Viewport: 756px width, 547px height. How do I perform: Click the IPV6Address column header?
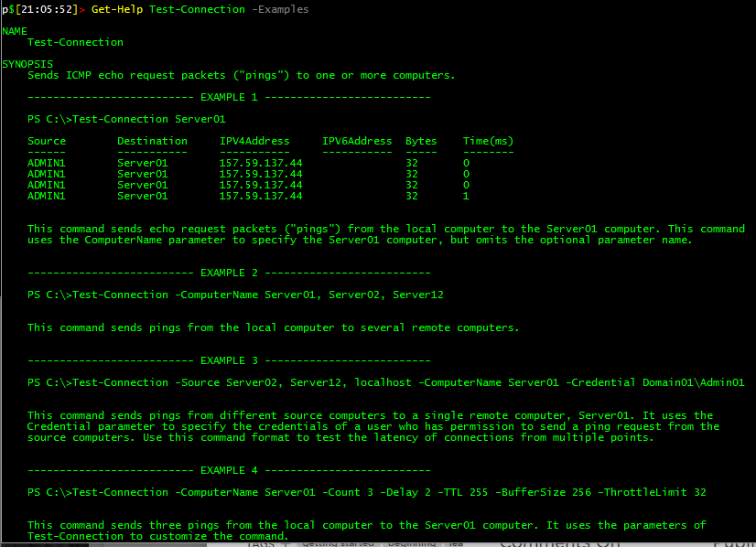click(357, 141)
